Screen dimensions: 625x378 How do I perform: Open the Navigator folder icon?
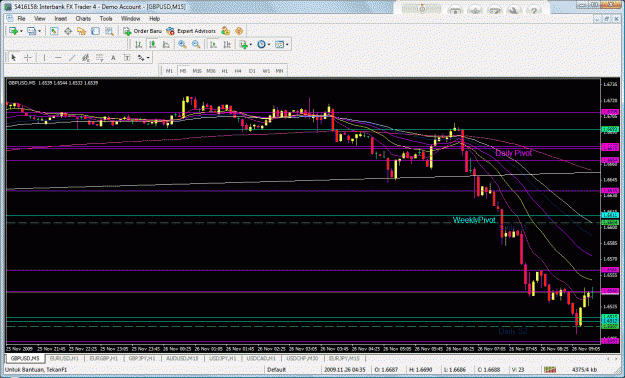(81, 31)
